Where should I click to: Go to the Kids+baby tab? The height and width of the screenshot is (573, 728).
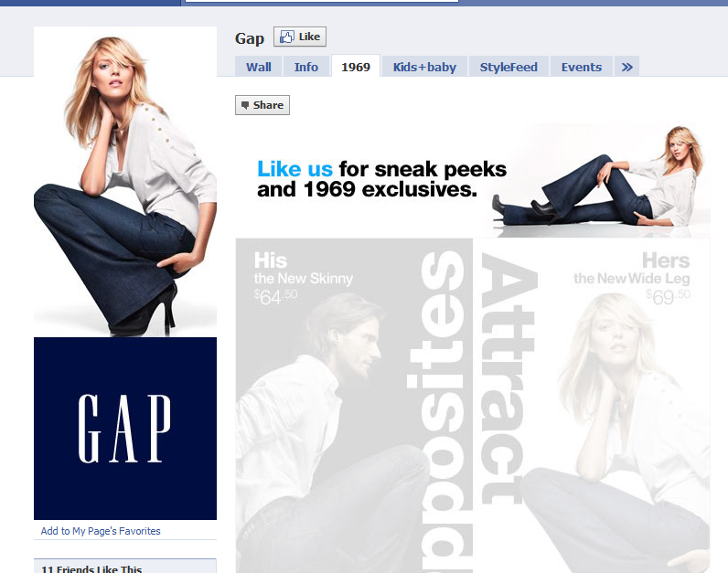click(x=424, y=67)
